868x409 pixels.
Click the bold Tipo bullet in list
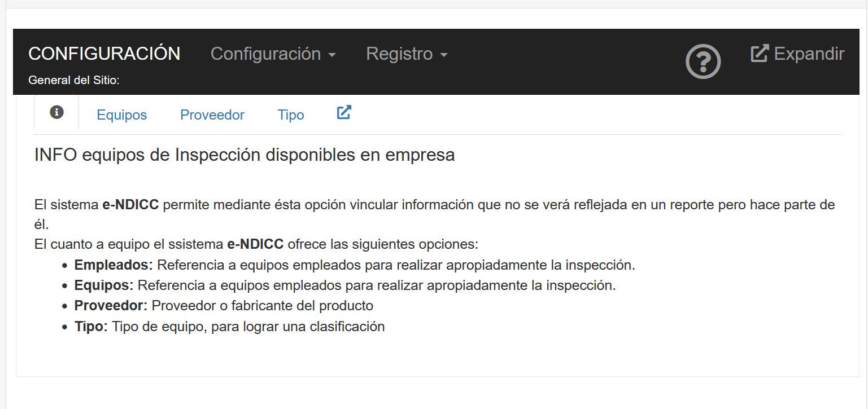(91, 327)
